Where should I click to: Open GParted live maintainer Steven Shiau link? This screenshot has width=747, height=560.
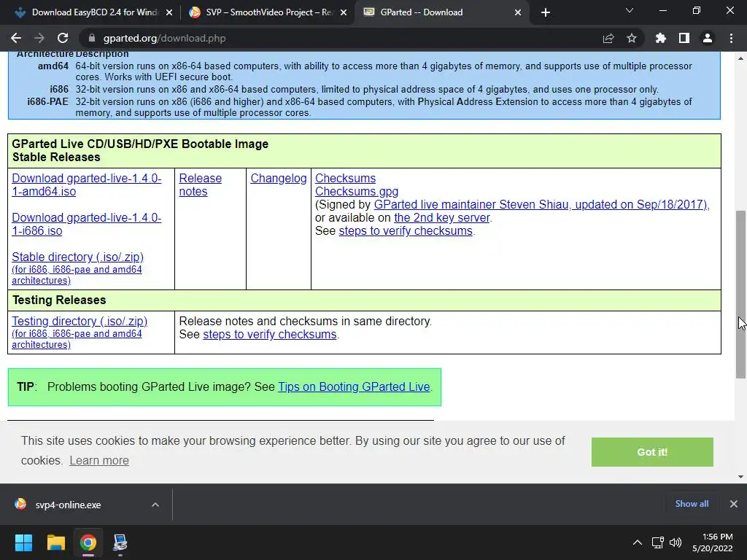[542, 204]
